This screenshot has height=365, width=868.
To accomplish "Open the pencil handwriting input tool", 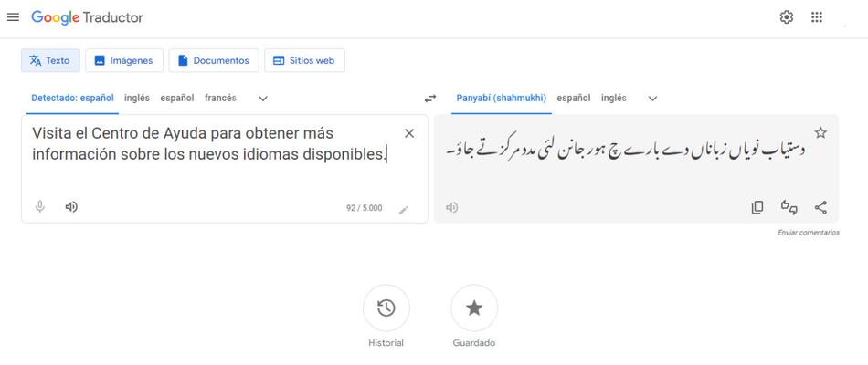I will coord(404,209).
